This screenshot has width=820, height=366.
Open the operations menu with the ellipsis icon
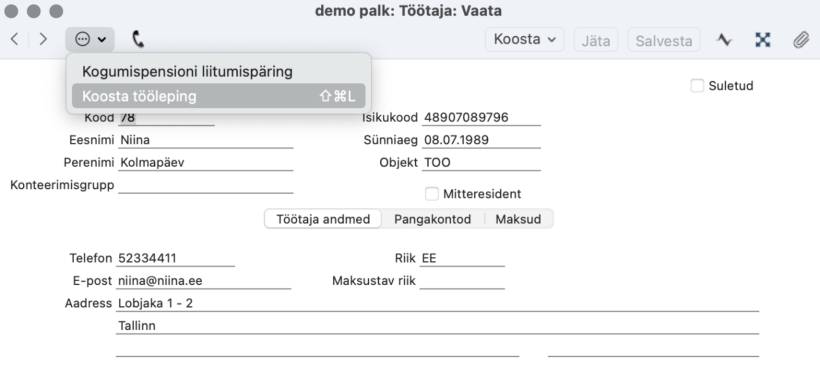click(90, 39)
